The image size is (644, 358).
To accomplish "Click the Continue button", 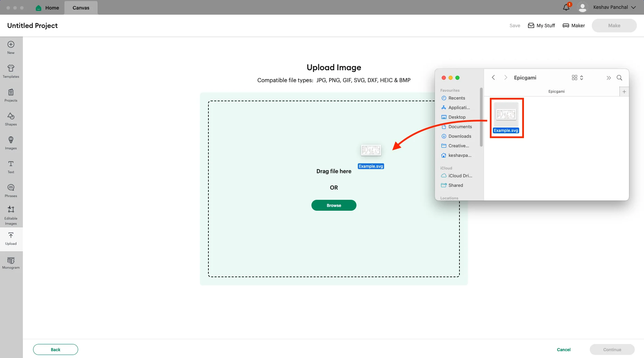I will [x=612, y=349].
